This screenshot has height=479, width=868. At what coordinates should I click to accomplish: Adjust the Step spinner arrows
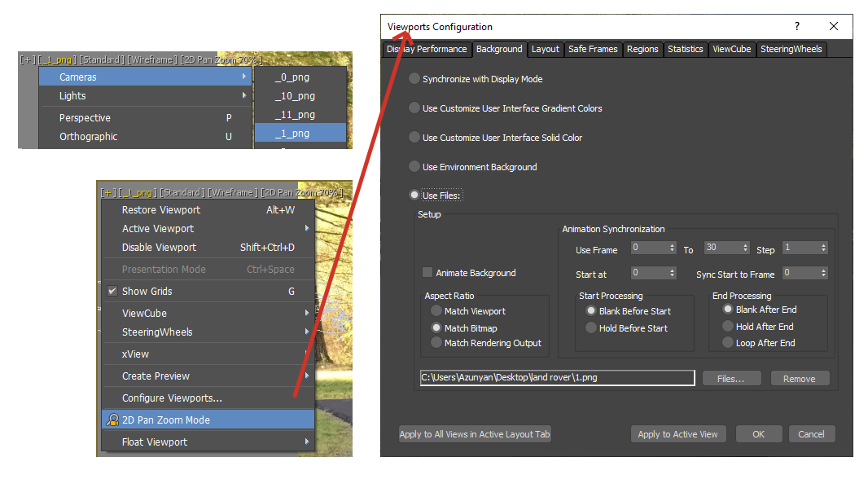pyautogui.click(x=824, y=248)
